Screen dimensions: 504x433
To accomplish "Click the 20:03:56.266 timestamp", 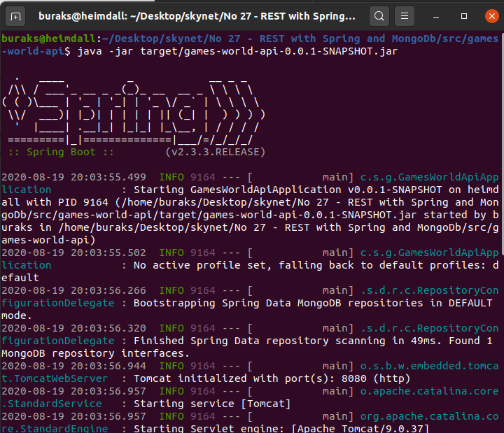I will click(x=108, y=290).
